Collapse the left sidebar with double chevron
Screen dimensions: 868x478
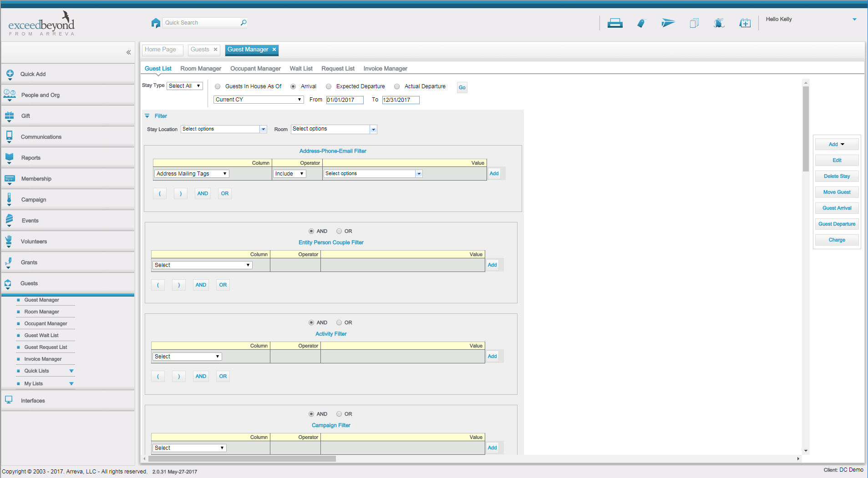[x=129, y=52]
